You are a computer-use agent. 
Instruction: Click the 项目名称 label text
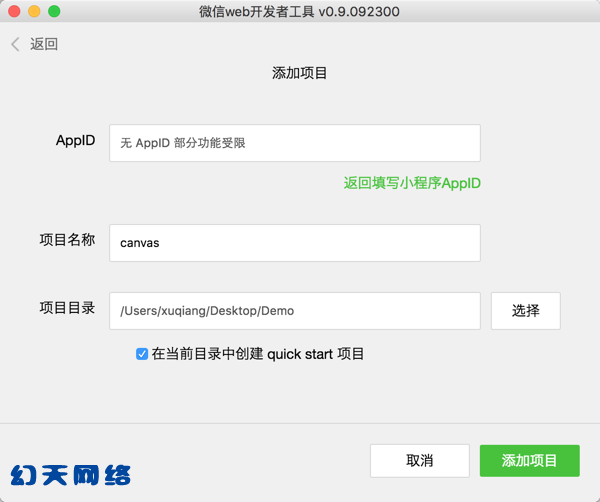pyautogui.click(x=67, y=240)
